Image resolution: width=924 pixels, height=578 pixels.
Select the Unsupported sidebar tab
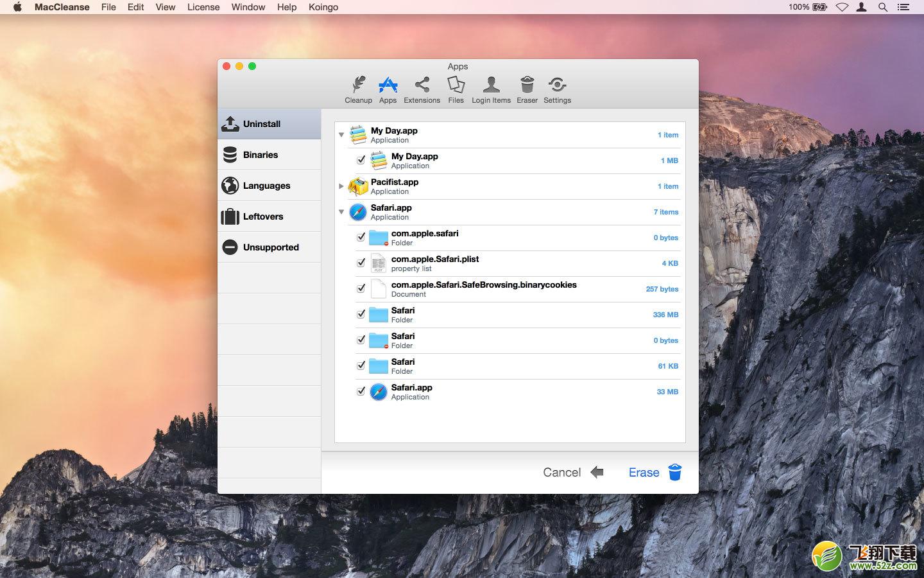(269, 247)
